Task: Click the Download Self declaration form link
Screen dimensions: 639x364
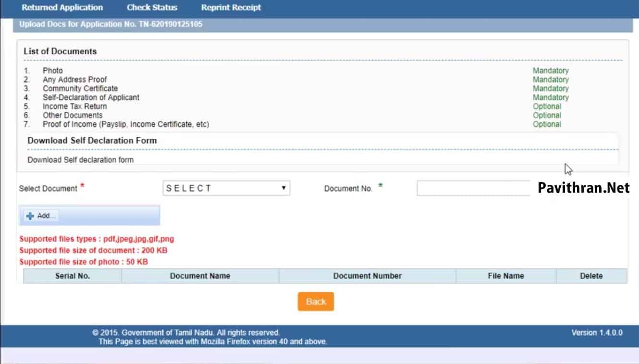Action: point(80,159)
